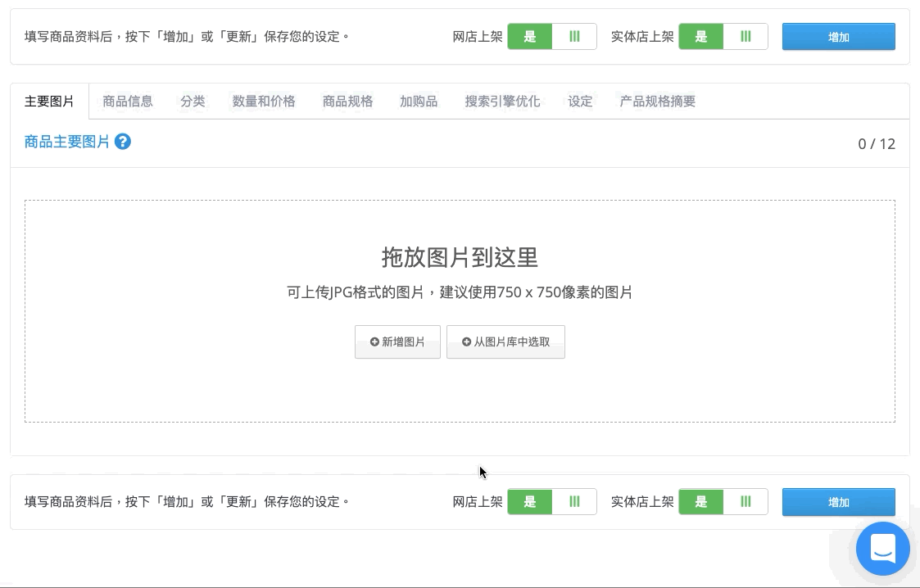
Task: Open the 设定 tab
Action: (x=580, y=102)
